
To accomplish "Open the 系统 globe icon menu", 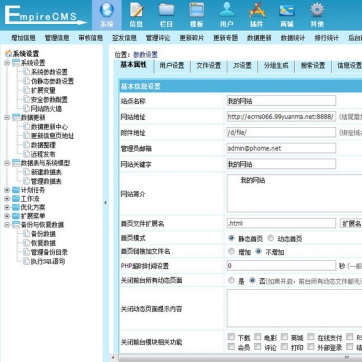I will point(107,15).
